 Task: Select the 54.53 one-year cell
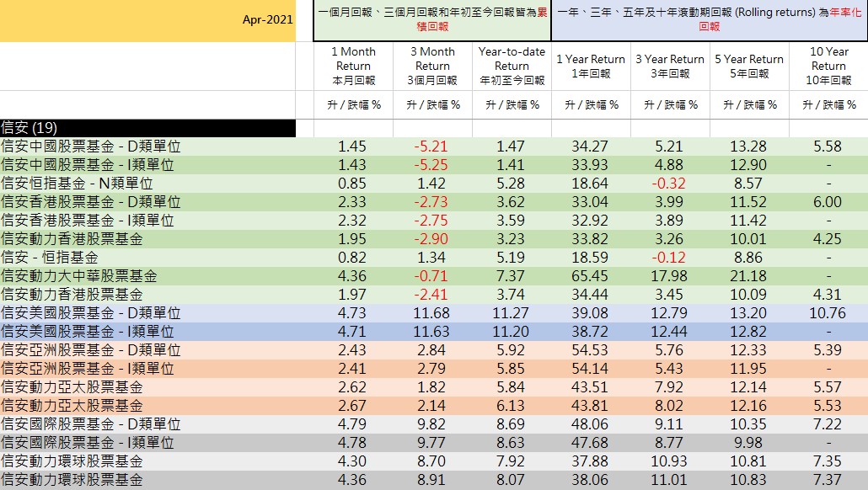590,350
